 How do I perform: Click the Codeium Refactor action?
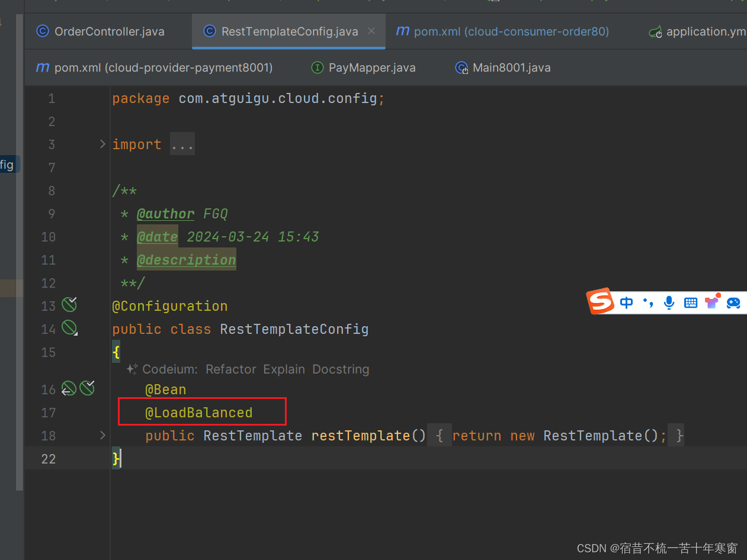pos(230,369)
